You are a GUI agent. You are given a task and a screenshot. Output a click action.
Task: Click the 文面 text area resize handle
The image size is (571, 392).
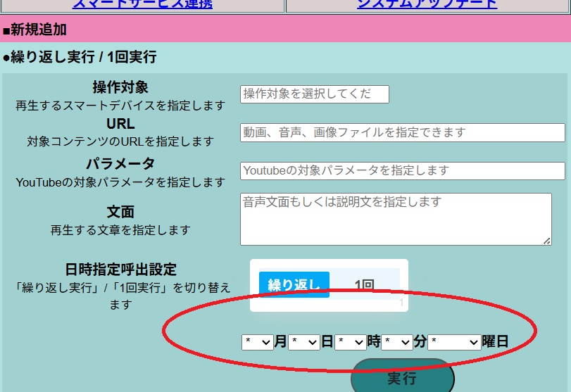pyautogui.click(x=547, y=241)
